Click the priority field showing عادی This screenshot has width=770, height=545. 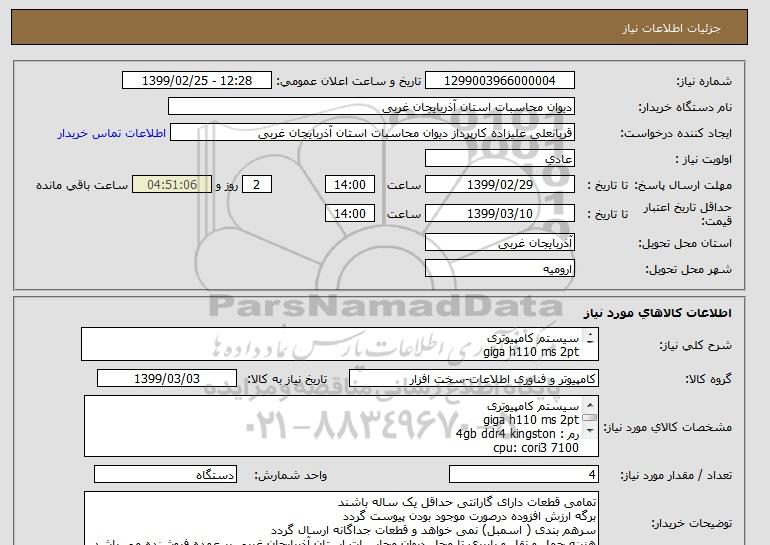click(x=499, y=159)
